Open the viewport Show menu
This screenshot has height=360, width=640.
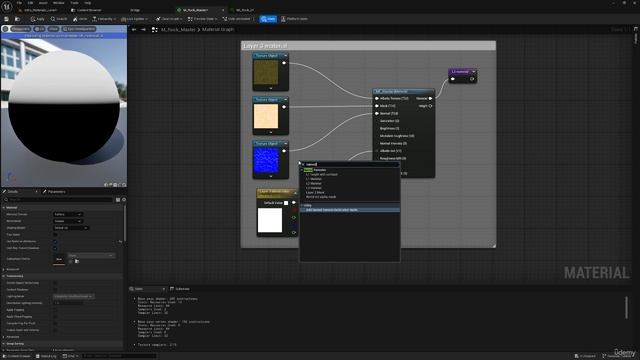point(53,29)
